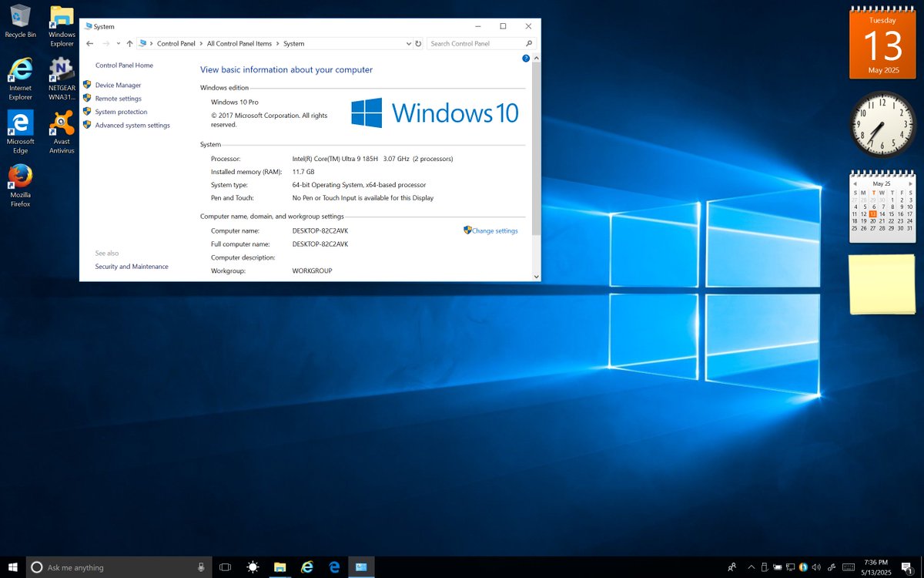The image size is (924, 578).
Task: Open the touch keyboard tray icon
Action: (x=849, y=567)
